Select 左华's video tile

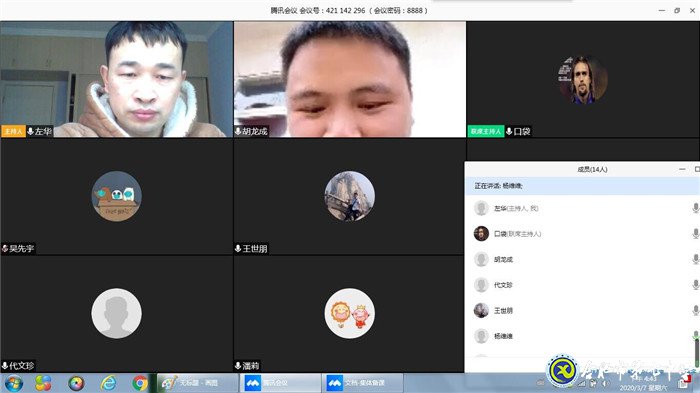tap(117, 79)
